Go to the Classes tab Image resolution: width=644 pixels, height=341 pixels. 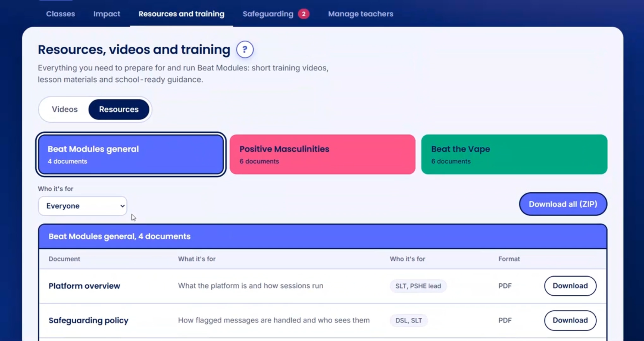[60, 14]
